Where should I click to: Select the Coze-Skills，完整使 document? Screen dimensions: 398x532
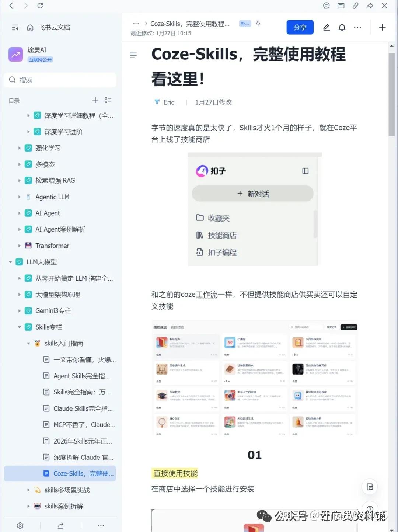pyautogui.click(x=60, y=473)
